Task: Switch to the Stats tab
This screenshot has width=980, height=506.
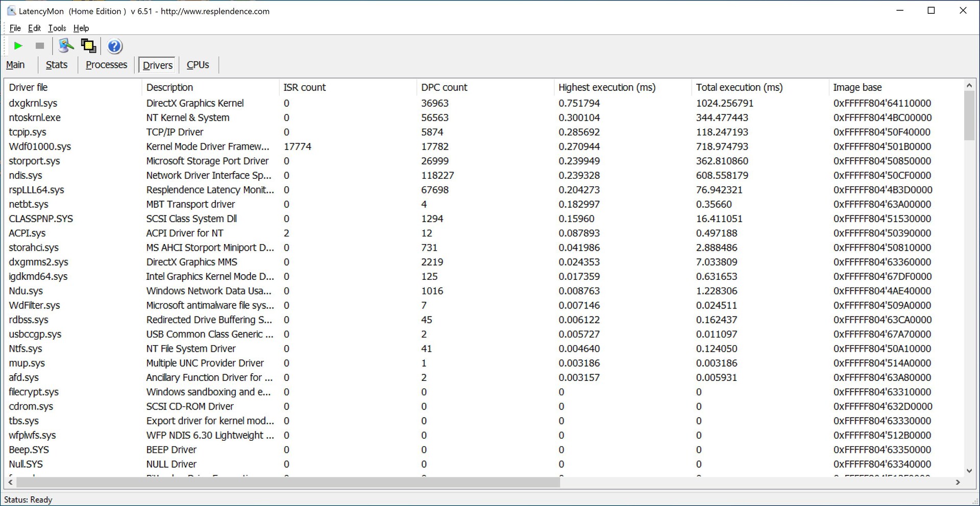Action: 56,65
